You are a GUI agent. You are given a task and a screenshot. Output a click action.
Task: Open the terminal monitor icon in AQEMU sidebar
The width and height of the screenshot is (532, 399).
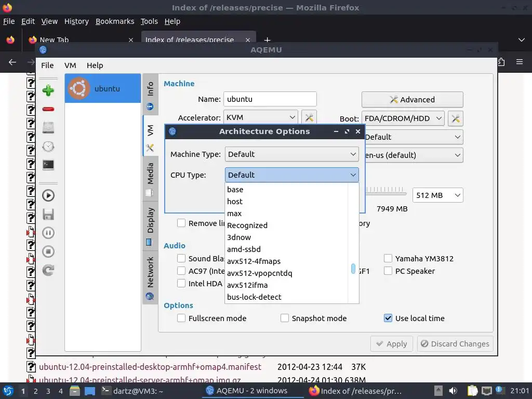tap(48, 165)
